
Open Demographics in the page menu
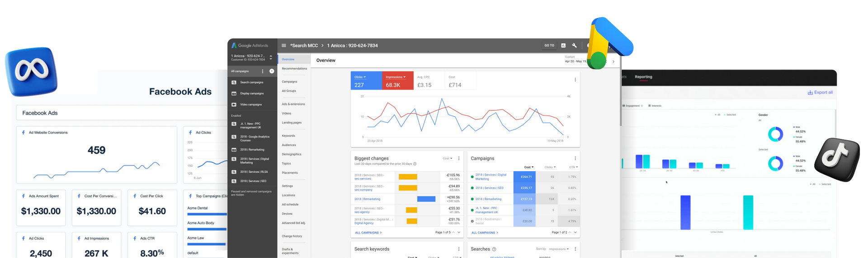click(292, 154)
